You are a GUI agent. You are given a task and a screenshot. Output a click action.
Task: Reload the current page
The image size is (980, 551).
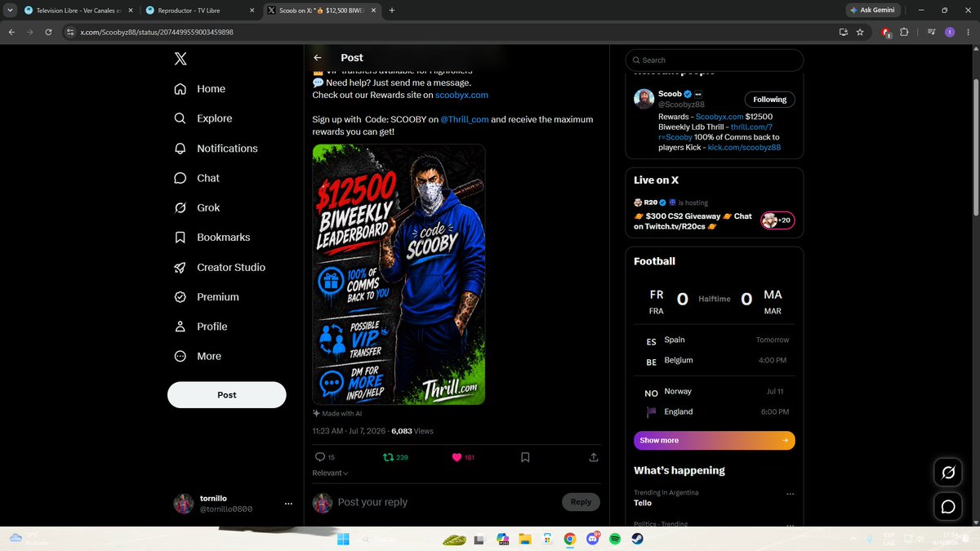(x=48, y=32)
